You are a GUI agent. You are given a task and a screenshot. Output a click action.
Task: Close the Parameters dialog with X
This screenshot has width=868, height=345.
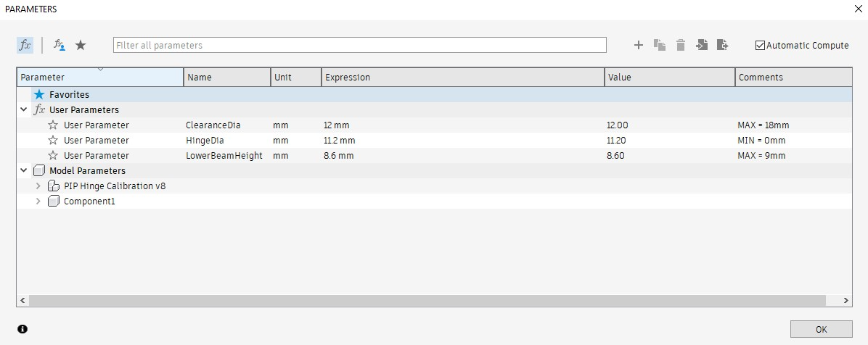click(858, 9)
